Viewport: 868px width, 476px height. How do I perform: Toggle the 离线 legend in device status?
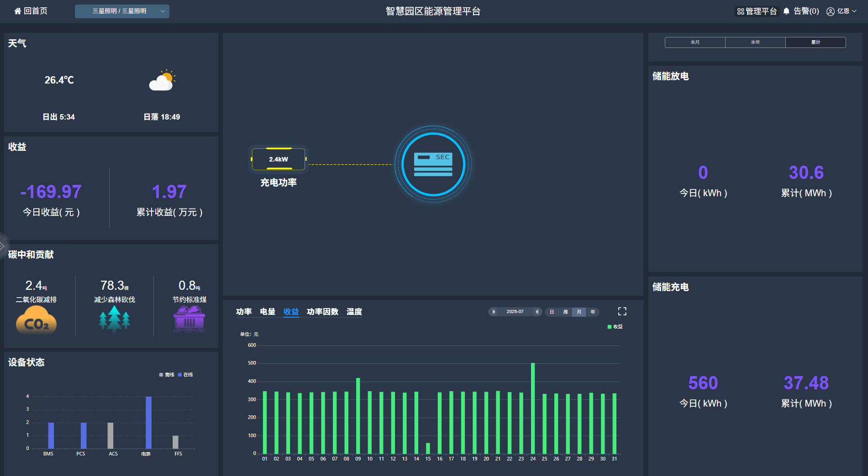(167, 375)
